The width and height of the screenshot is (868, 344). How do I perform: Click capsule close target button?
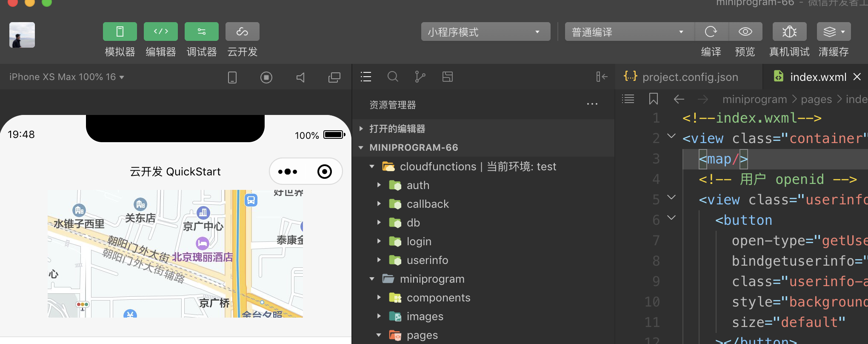click(325, 172)
